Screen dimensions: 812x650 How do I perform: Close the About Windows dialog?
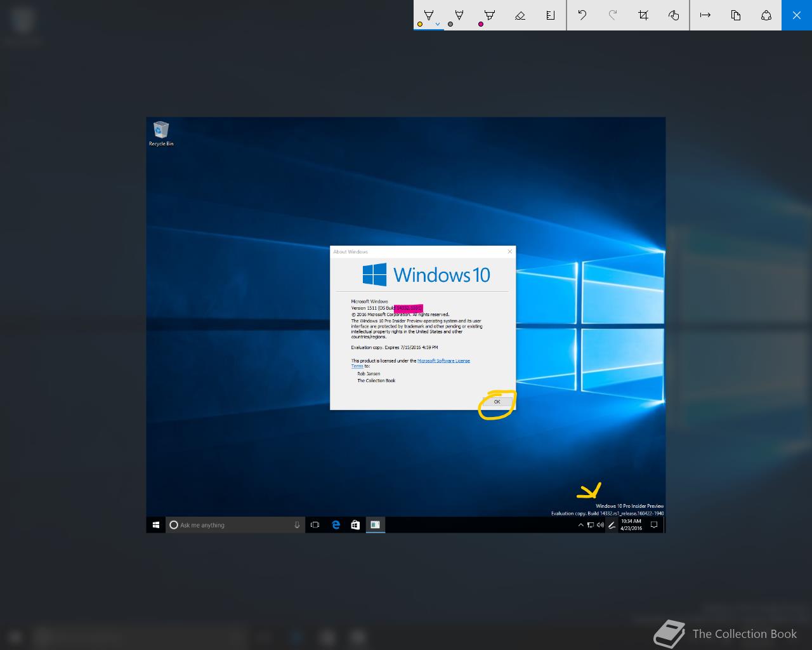[509, 251]
